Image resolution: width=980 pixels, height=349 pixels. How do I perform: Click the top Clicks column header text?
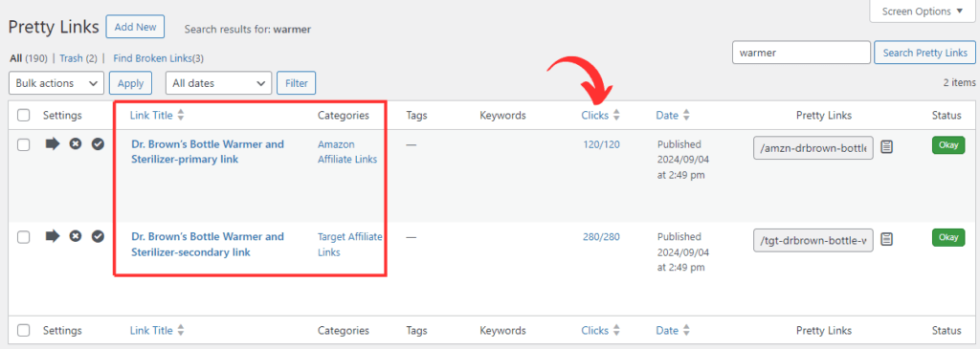click(x=594, y=115)
